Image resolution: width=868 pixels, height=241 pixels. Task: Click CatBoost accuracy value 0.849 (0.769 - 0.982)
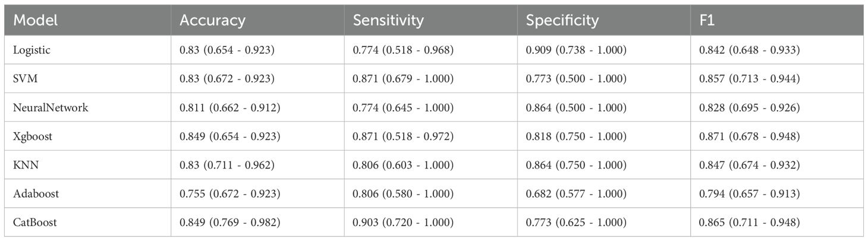coord(229,222)
